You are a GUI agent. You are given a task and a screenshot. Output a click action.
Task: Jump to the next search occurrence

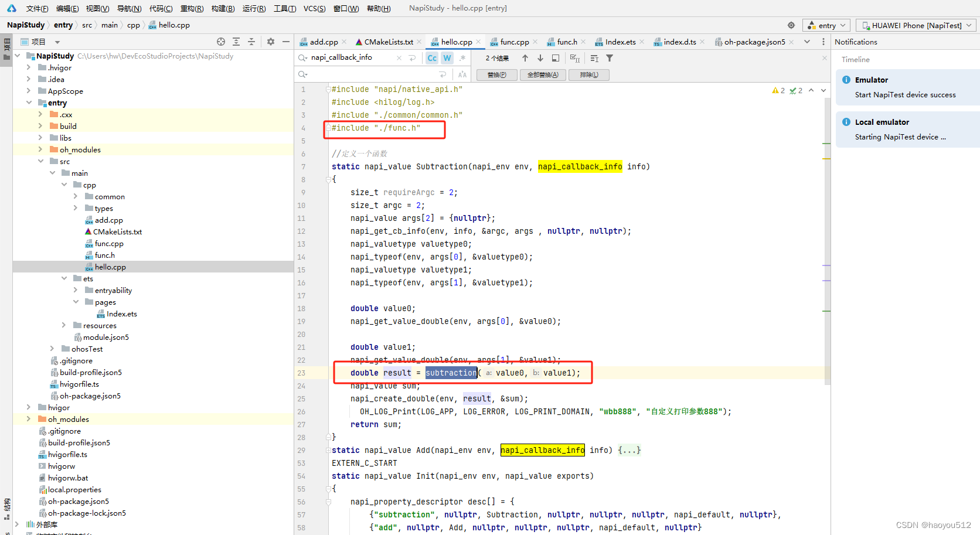[540, 58]
